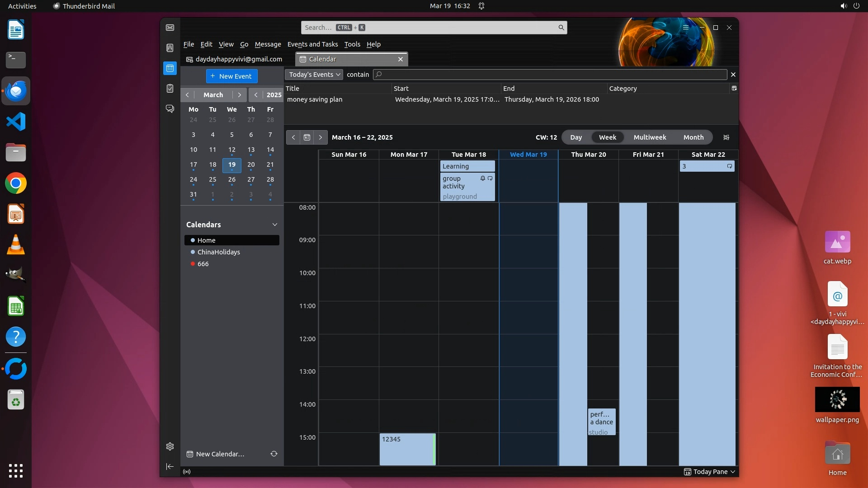Open Thunderbird settings gear
The image size is (868, 488).
pyautogui.click(x=170, y=446)
